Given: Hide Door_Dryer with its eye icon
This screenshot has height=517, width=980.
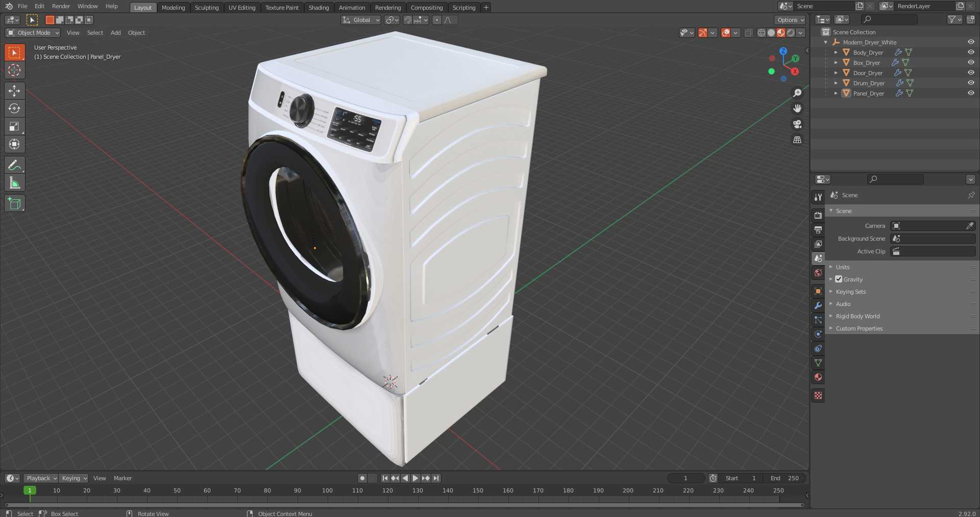Looking at the screenshot, I should (971, 73).
